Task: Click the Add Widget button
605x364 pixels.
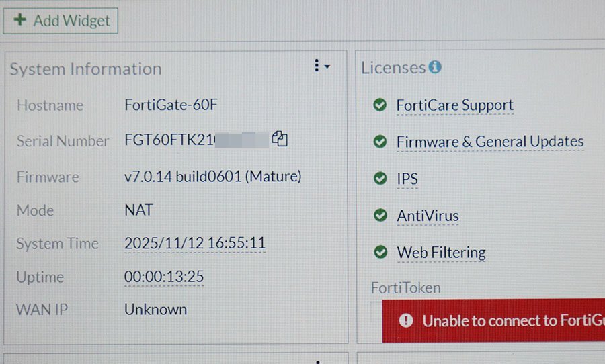Action: click(x=61, y=21)
